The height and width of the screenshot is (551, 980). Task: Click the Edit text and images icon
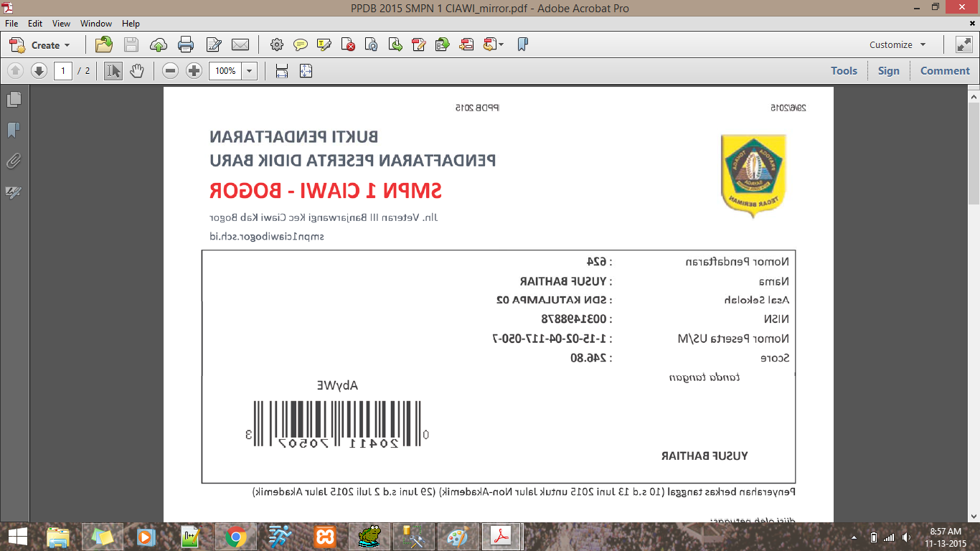(x=419, y=44)
